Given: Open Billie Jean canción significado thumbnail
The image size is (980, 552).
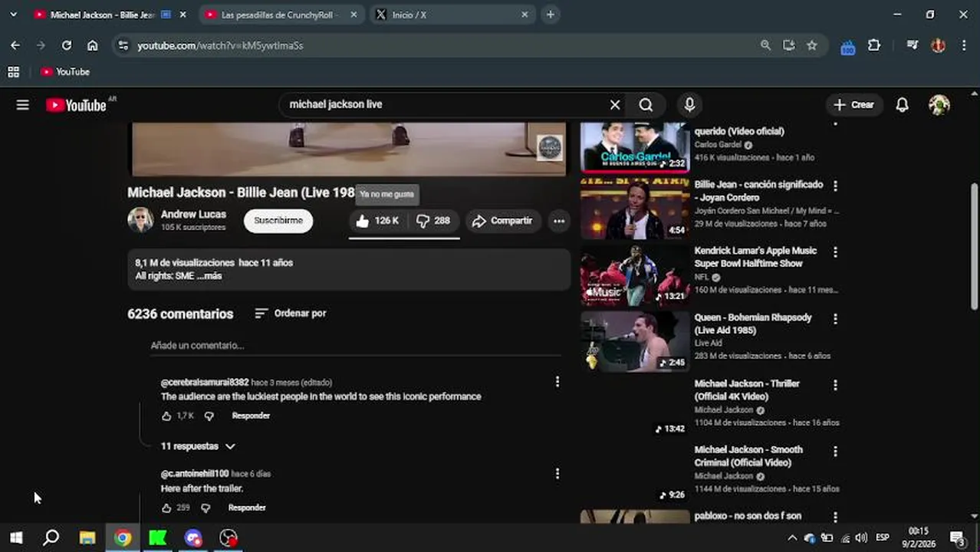Looking at the screenshot, I should pyautogui.click(x=635, y=209).
